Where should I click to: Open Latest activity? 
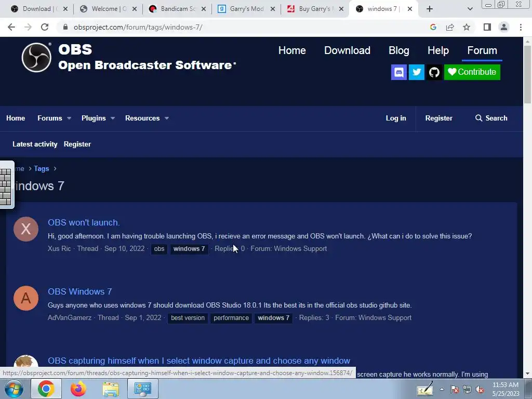pyautogui.click(x=35, y=144)
